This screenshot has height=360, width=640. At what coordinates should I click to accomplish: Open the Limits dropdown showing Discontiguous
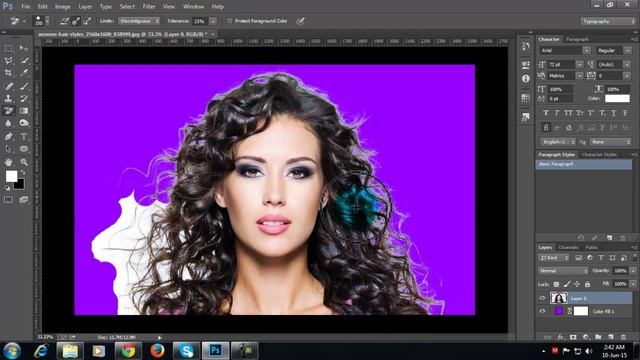[139, 21]
